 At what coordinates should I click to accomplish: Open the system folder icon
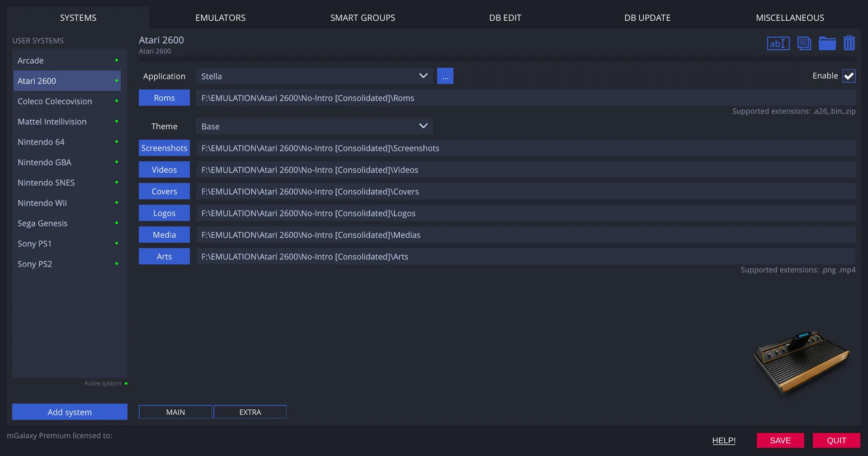point(827,43)
